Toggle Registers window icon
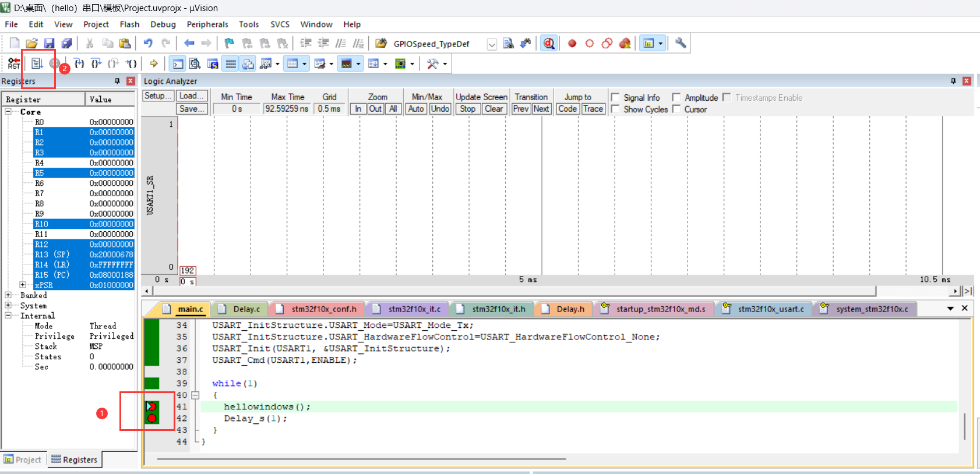 (231, 64)
